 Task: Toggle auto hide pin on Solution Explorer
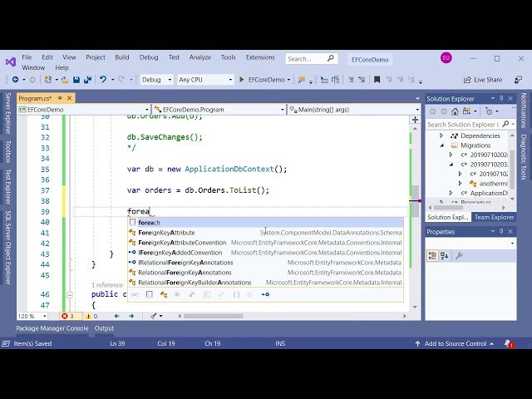(x=501, y=98)
